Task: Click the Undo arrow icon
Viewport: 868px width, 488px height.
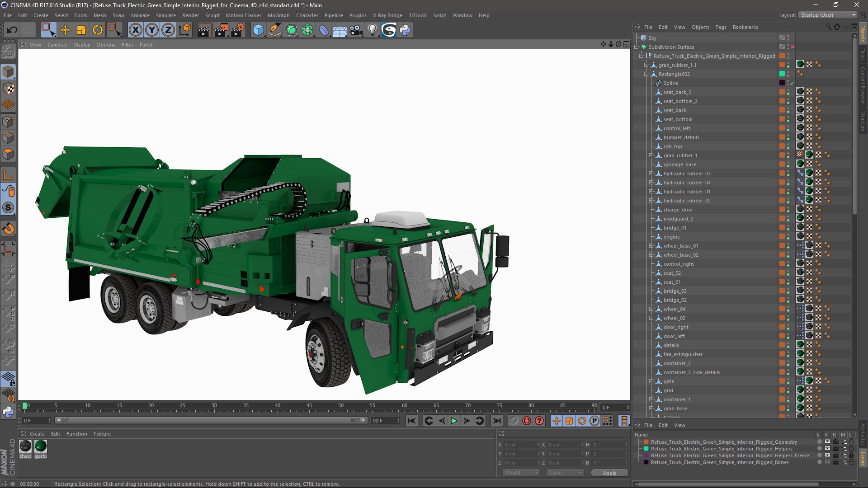Action: click(12, 30)
